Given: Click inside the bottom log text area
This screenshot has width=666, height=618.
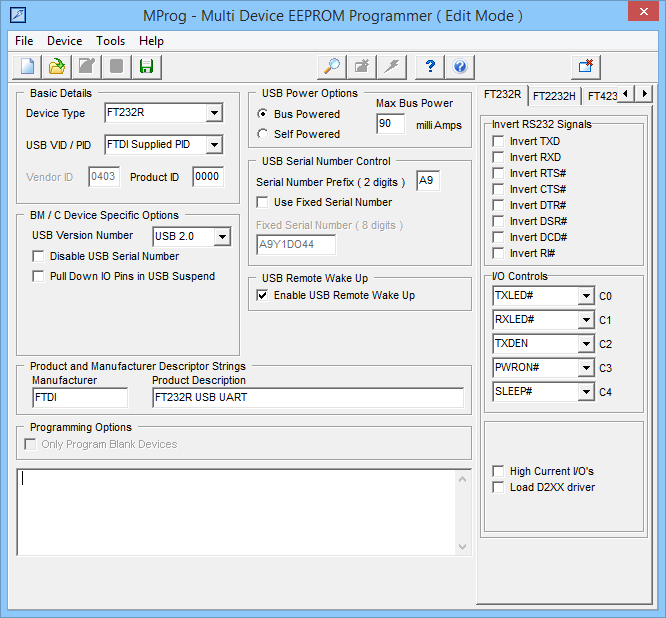Looking at the screenshot, I should point(236,512).
